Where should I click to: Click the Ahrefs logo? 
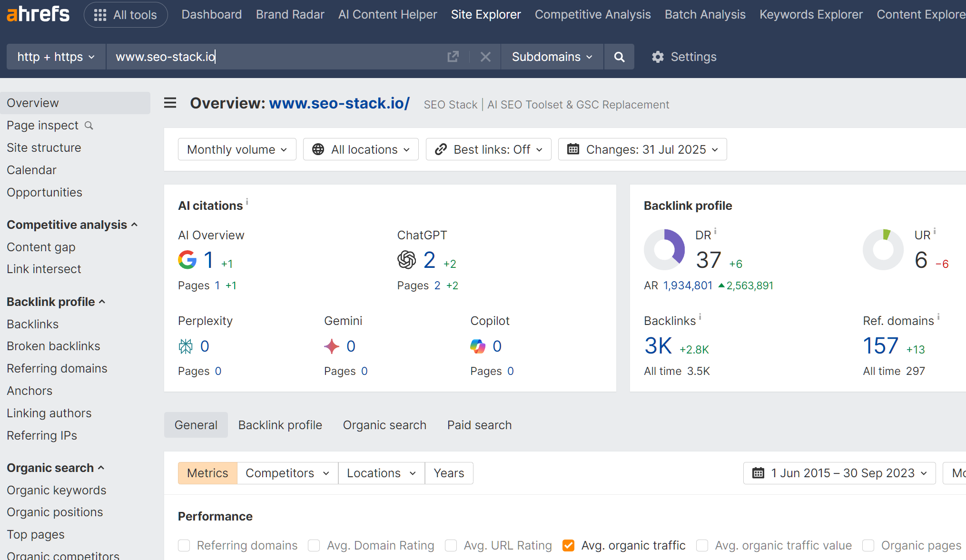pos(38,14)
